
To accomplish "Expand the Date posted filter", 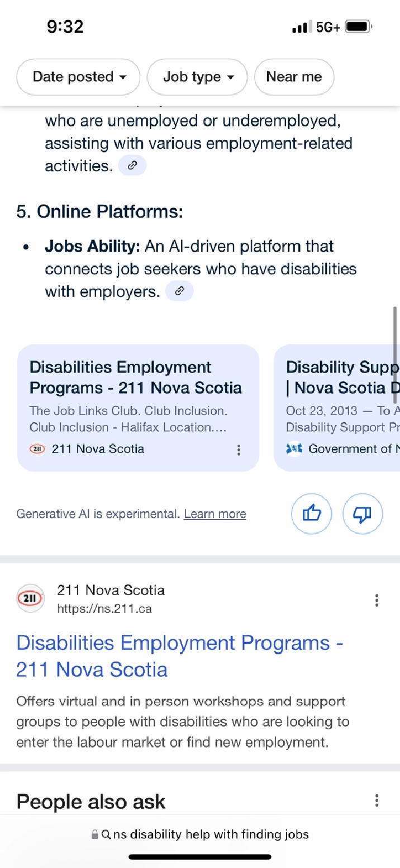I will pyautogui.click(x=78, y=77).
